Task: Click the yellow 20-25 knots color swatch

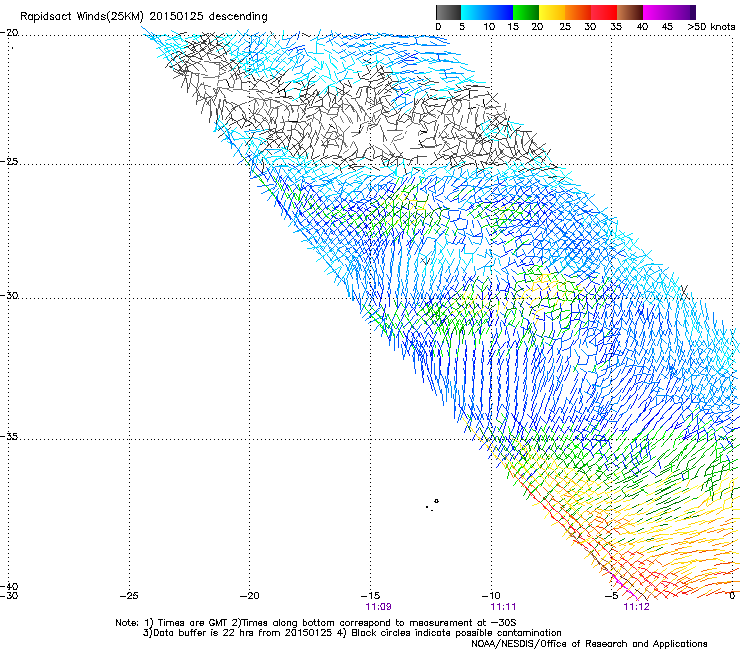Action: [552, 12]
